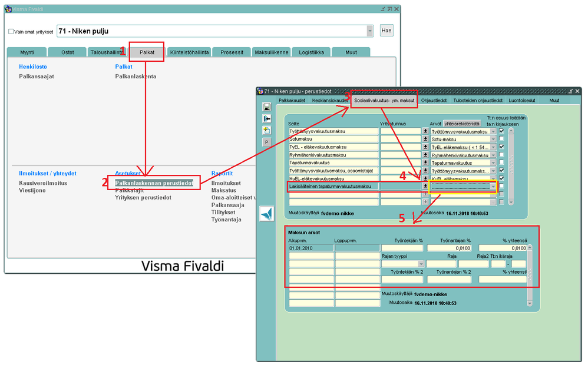
Task: Open the company dropdown showing 71 - Niken pulju
Action: (370, 31)
